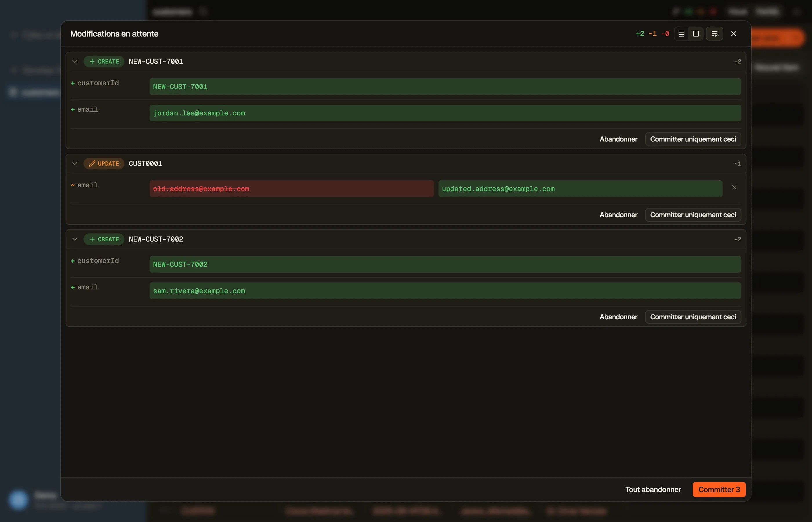Click the NEW-CUST-7001 header title
Image resolution: width=812 pixels, height=522 pixels.
pyautogui.click(x=156, y=61)
